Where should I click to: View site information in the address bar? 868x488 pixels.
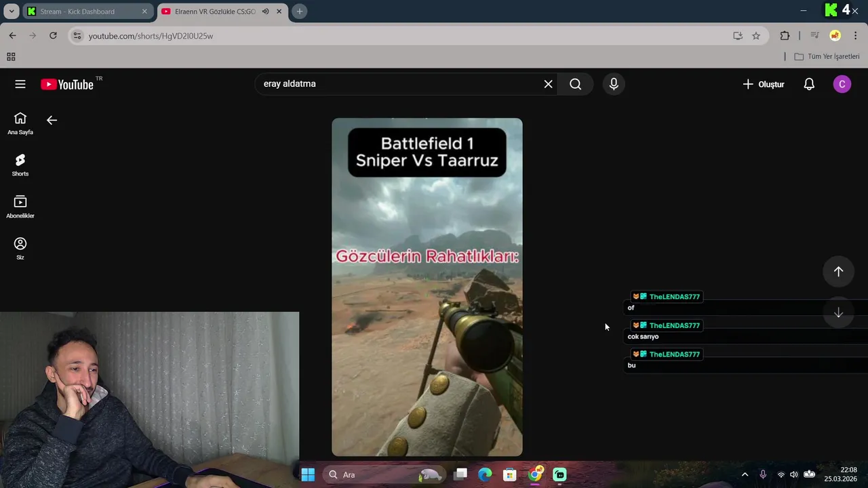coord(77,36)
